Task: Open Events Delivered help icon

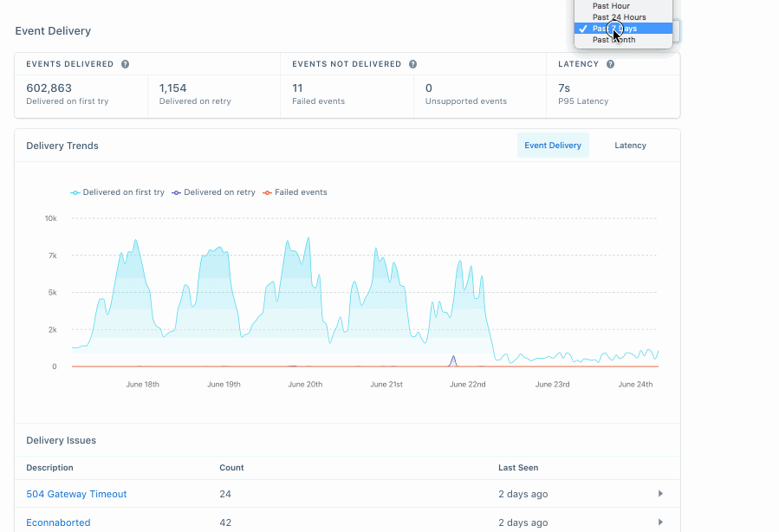Action: click(125, 64)
